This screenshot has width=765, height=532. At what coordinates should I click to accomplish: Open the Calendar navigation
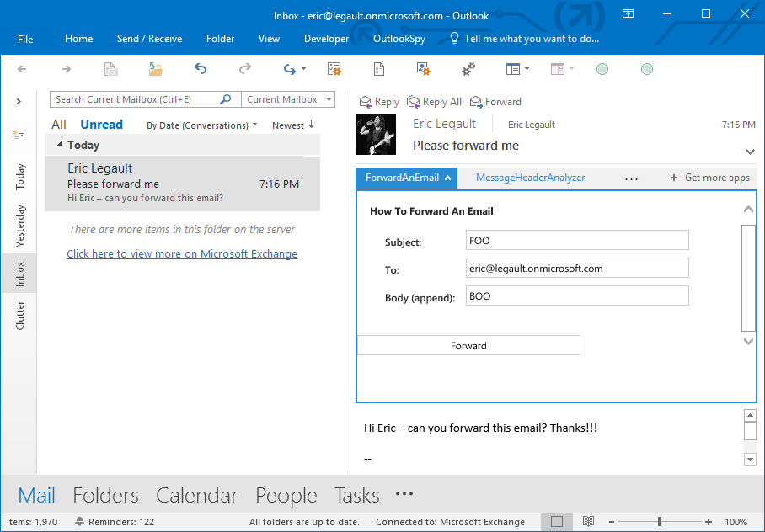pos(196,496)
